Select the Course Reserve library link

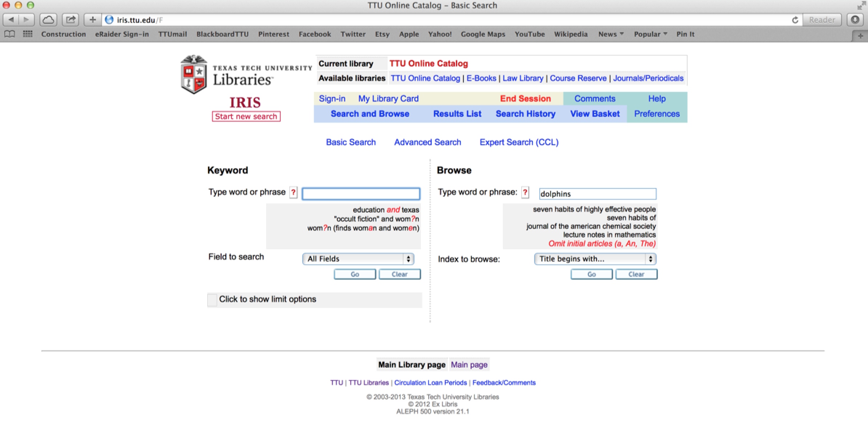coord(578,78)
